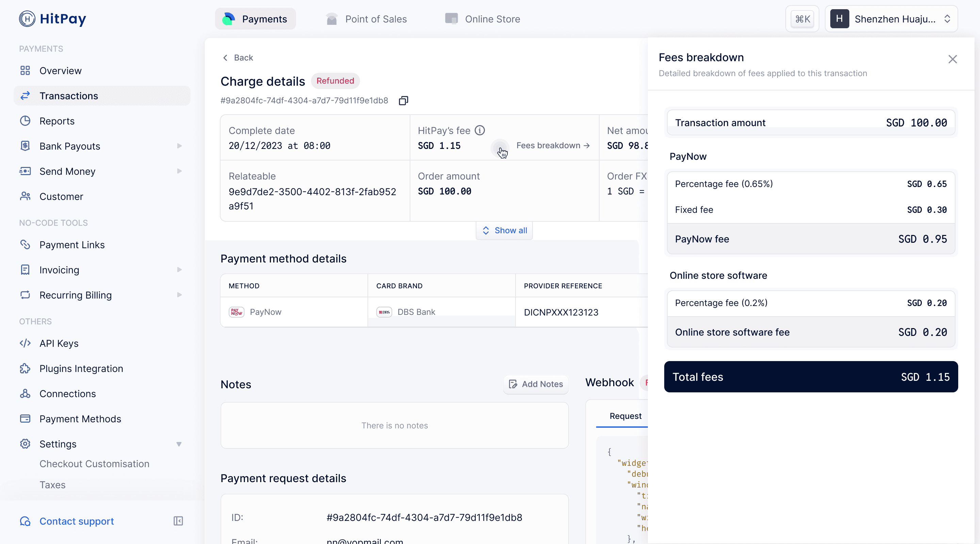Switch to the Point of Sales tab
Screen dimensions: 980x544
click(366, 19)
